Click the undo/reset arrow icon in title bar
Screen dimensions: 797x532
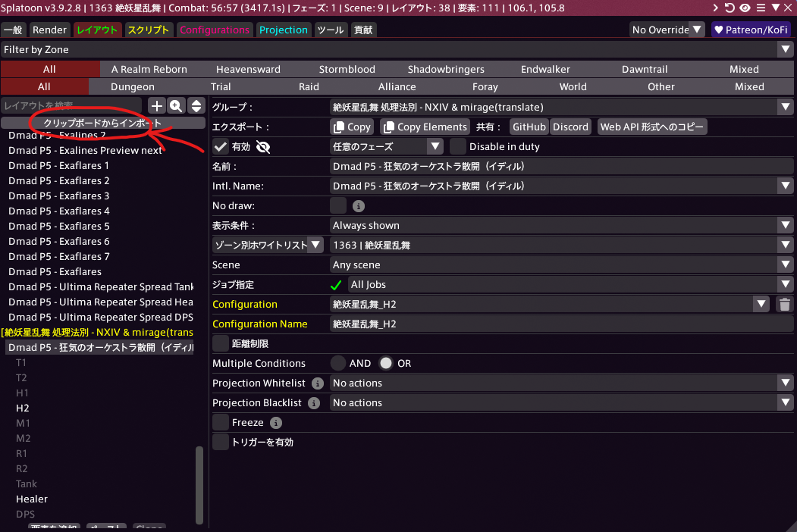tap(730, 8)
